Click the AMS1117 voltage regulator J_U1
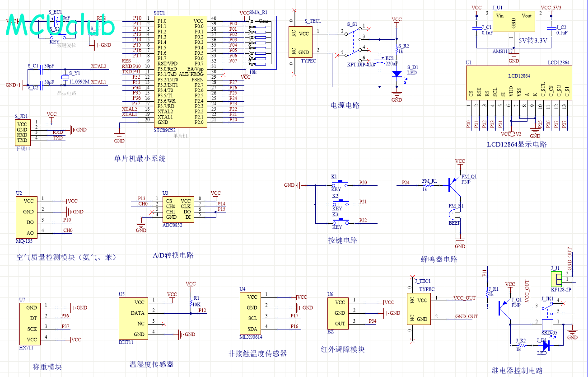 tap(513, 21)
